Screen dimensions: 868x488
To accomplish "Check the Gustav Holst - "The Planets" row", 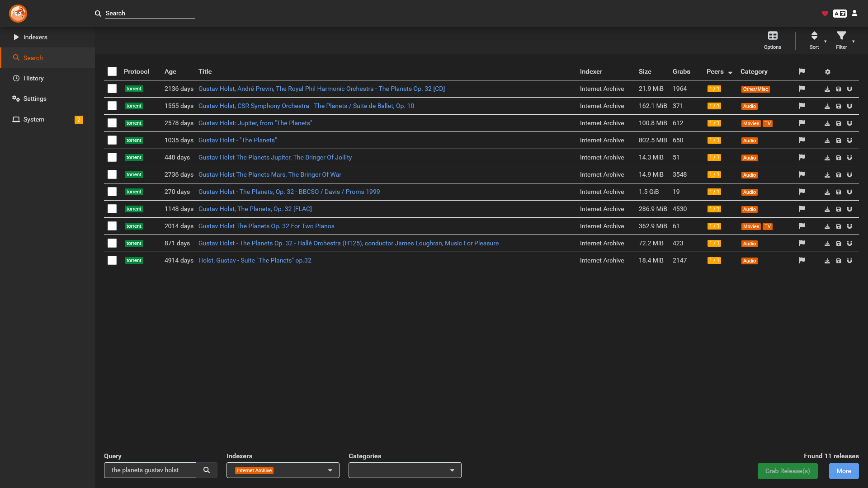I will 112,140.
